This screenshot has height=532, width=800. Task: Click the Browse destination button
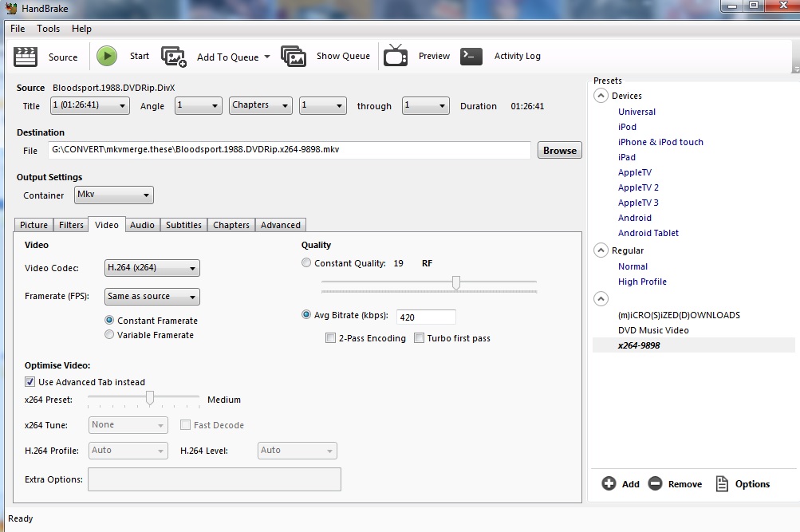click(x=560, y=150)
